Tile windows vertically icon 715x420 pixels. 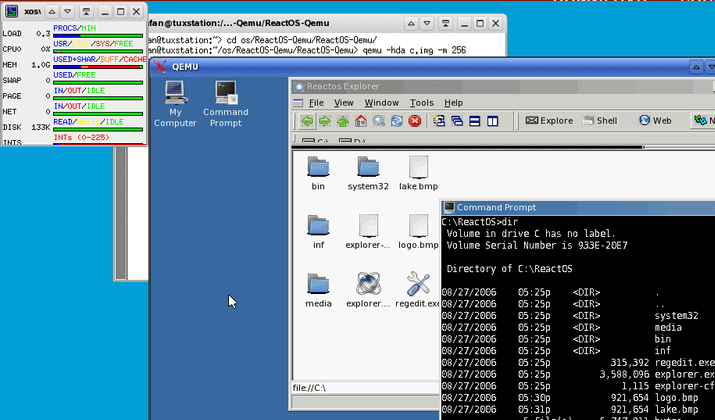click(492, 121)
